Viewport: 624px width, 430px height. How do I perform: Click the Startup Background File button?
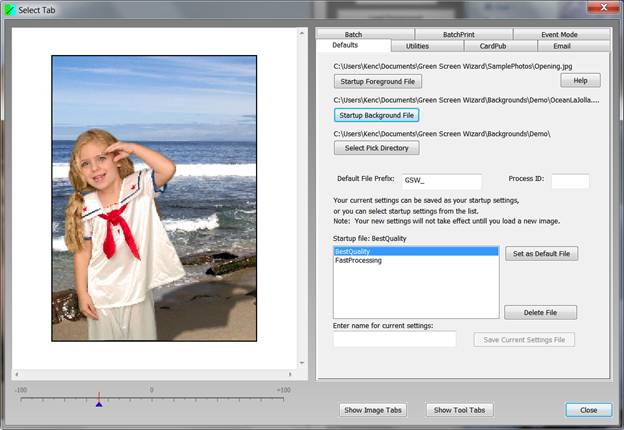pos(376,115)
